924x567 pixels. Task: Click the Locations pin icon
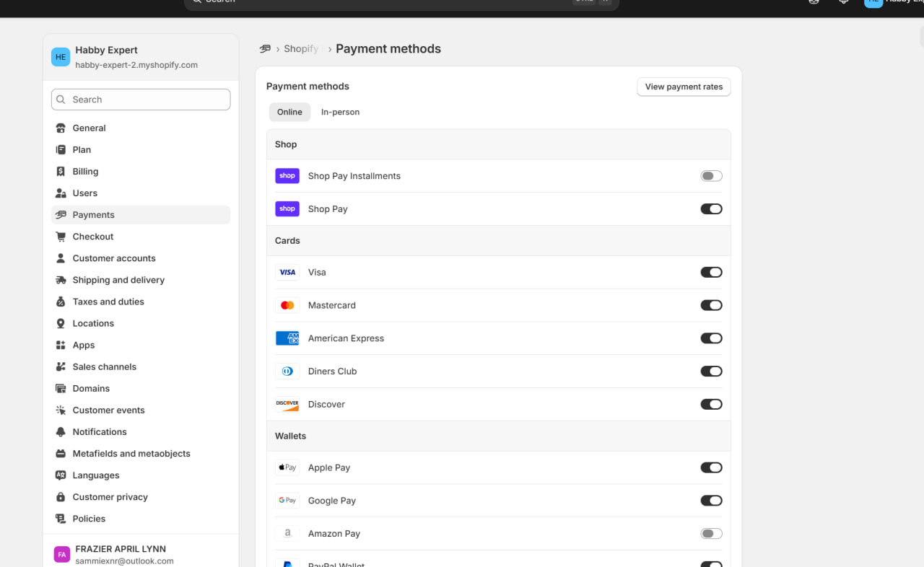coord(61,323)
